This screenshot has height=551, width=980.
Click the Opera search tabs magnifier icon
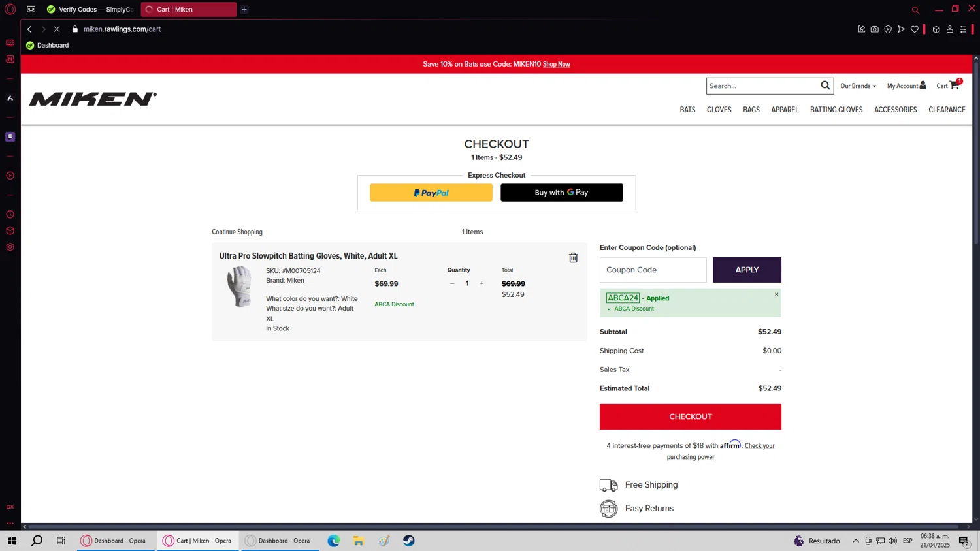915,10
